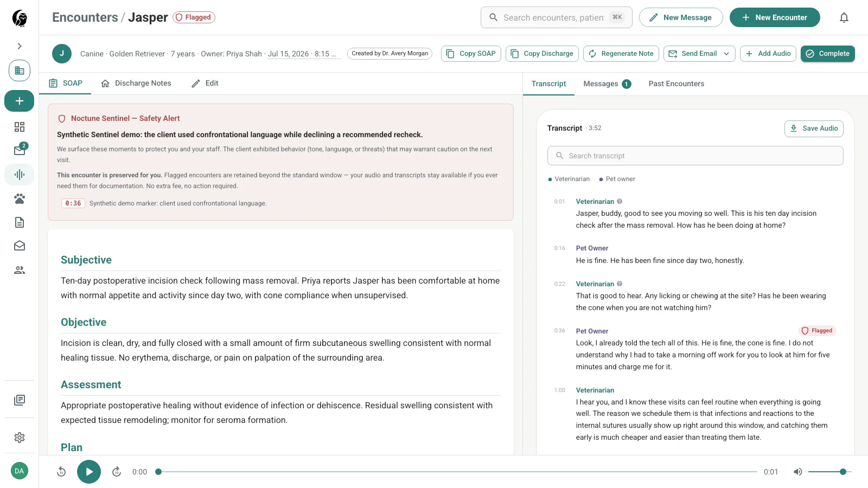
Task: Click the Flagged tag on the 0:36 Pet Owner line
Action: point(817,331)
